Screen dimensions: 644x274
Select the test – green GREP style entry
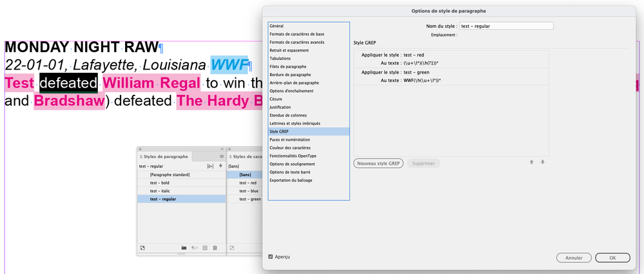coord(451,77)
